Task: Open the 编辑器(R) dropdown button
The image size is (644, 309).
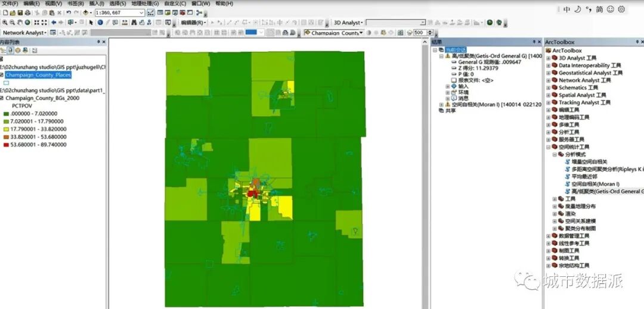Action: point(193,23)
